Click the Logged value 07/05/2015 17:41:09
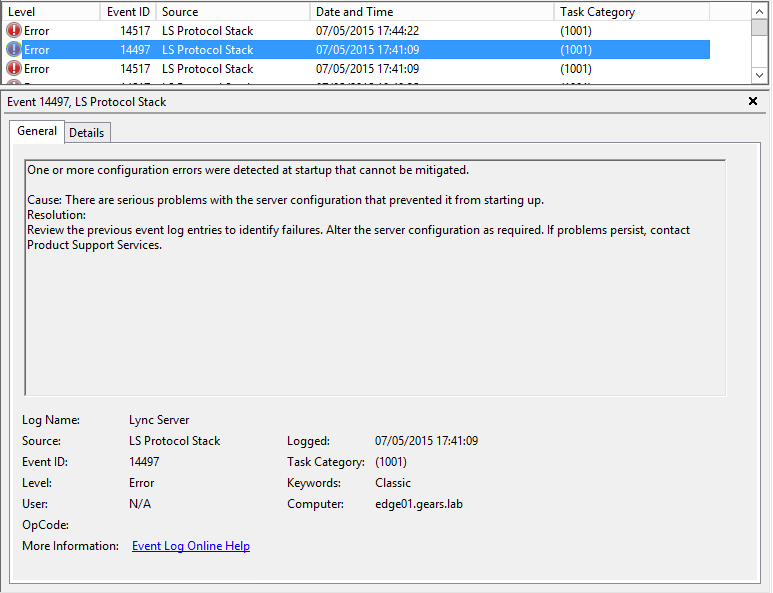773x593 pixels. pos(426,441)
